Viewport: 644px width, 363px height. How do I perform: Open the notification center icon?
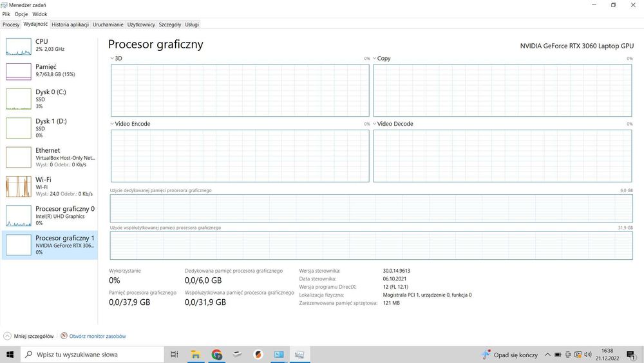pos(631,355)
